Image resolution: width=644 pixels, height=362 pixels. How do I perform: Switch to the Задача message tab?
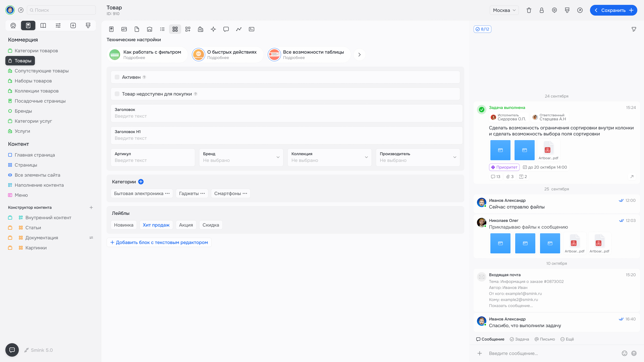[519, 339]
